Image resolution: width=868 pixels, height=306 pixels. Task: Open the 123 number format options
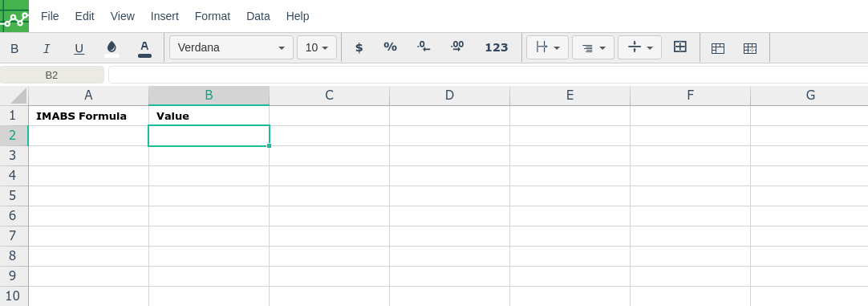(497, 47)
